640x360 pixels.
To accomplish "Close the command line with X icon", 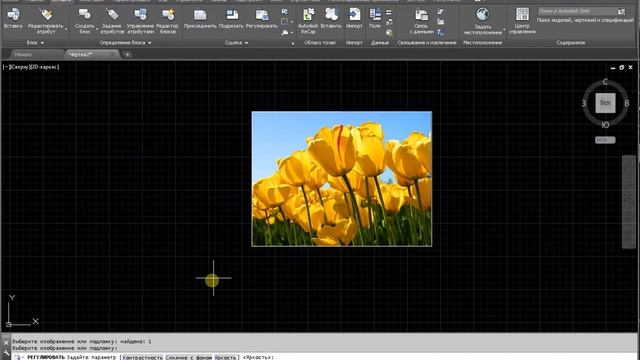I will pyautogui.click(x=6, y=343).
